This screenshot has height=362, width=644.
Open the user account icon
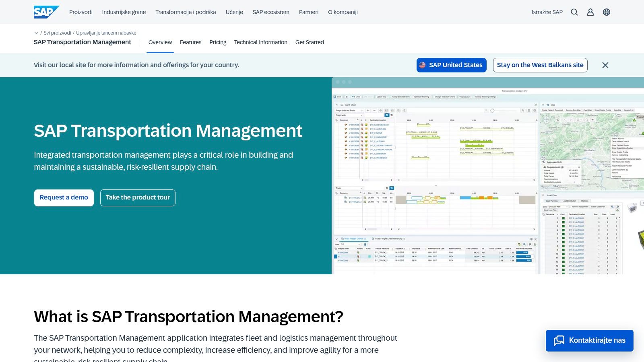click(x=590, y=12)
